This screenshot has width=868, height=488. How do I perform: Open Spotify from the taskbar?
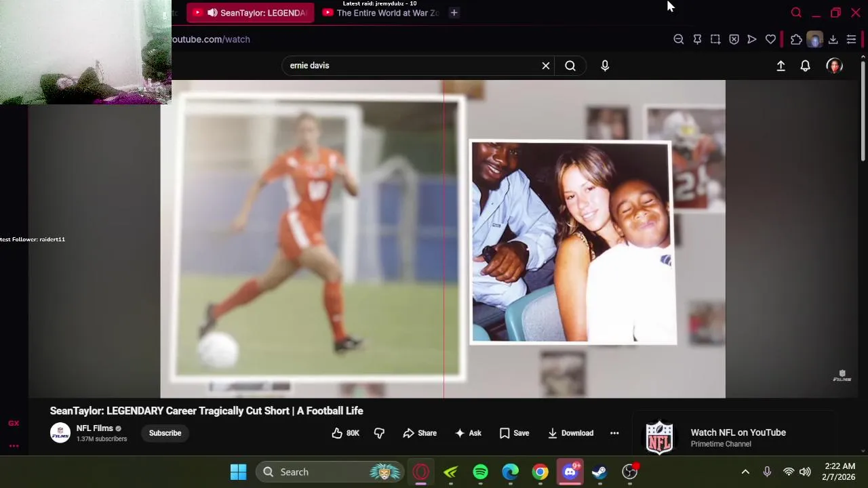click(x=480, y=472)
